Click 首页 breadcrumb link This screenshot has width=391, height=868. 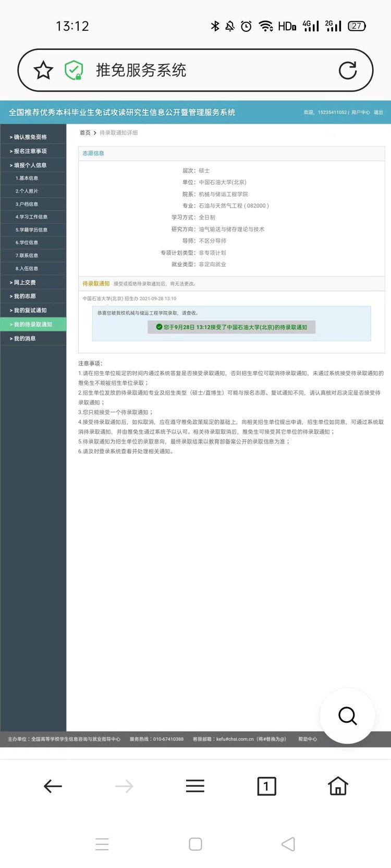tap(85, 133)
